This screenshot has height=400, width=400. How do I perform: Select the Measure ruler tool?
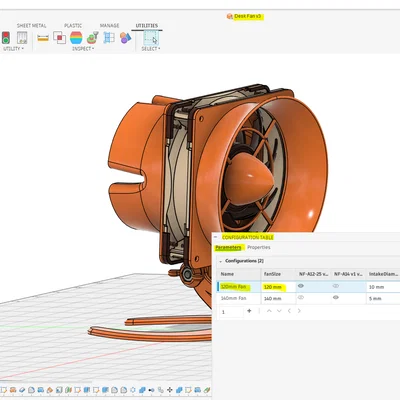[43, 38]
